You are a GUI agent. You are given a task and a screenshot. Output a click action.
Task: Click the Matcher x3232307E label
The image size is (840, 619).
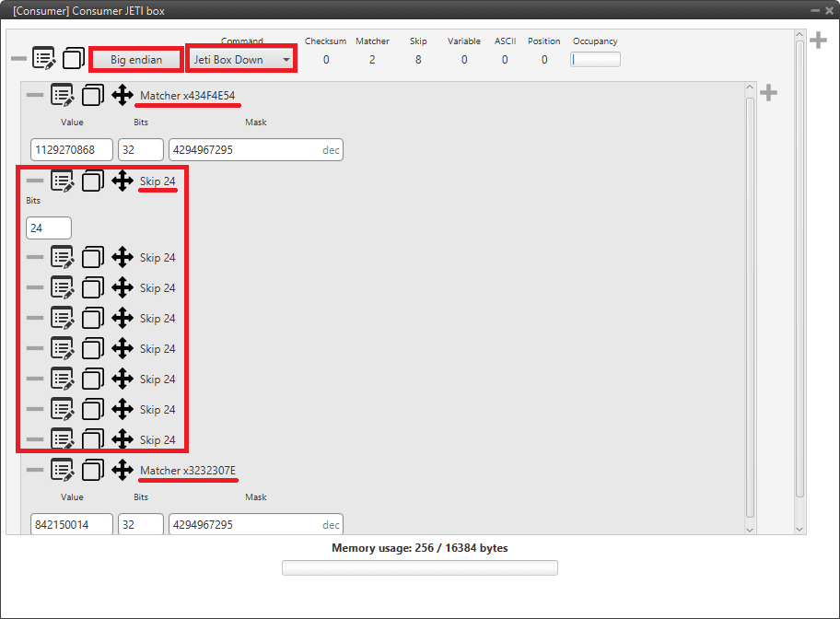point(188,471)
